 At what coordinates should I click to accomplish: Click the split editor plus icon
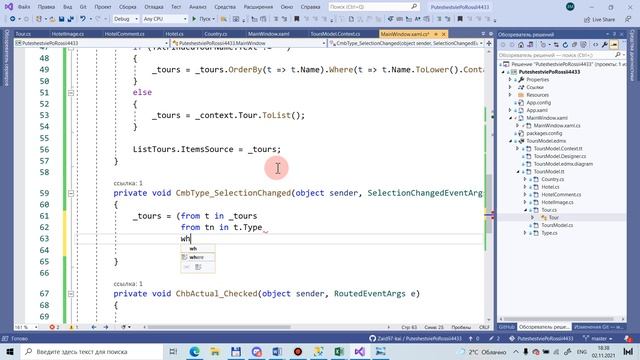(489, 43)
